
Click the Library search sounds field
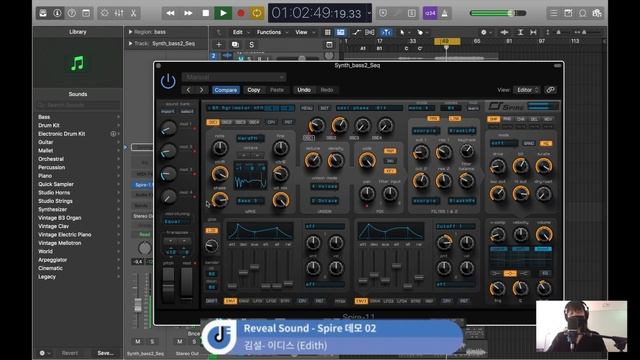[x=78, y=105]
